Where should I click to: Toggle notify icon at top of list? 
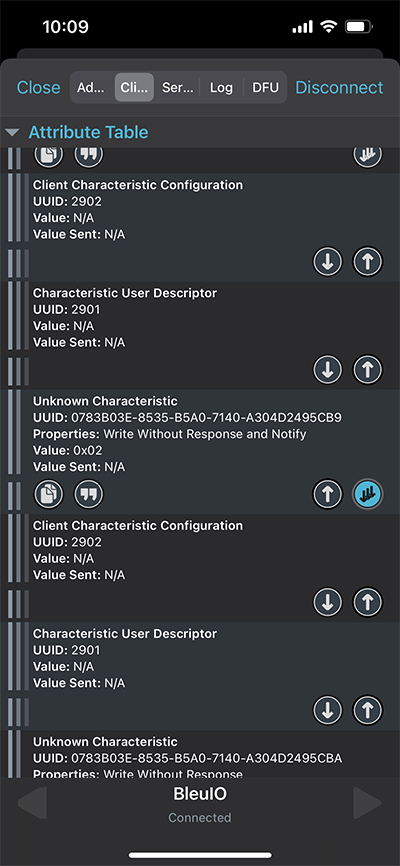click(368, 156)
